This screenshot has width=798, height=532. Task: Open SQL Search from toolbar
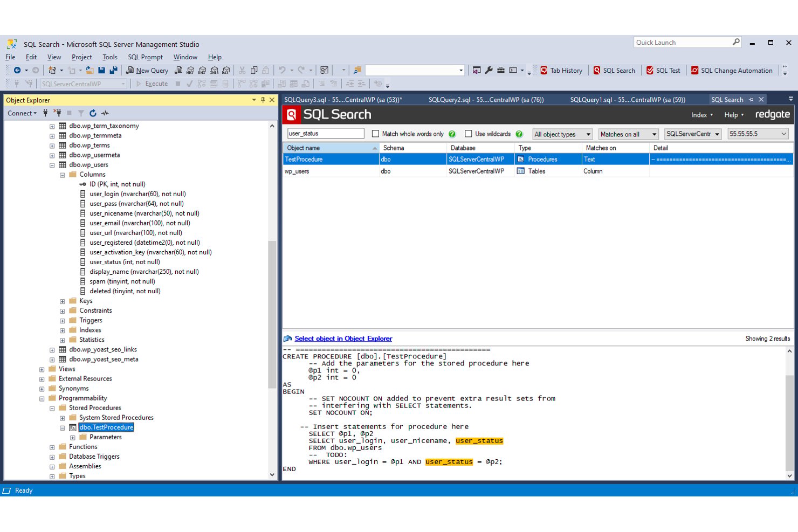614,70
